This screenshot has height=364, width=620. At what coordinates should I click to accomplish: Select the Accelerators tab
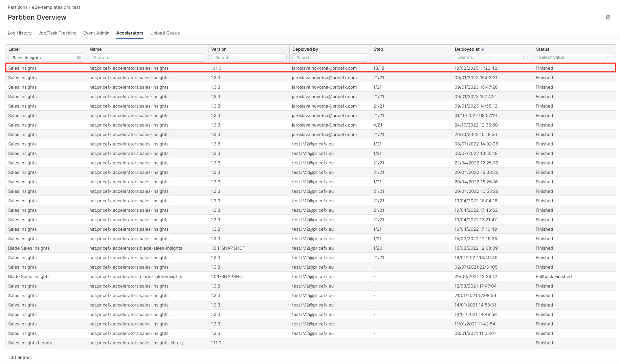[x=130, y=33]
